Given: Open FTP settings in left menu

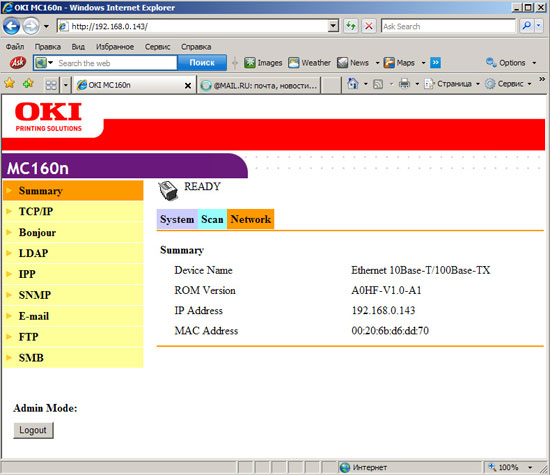Looking at the screenshot, I should (x=73, y=337).
